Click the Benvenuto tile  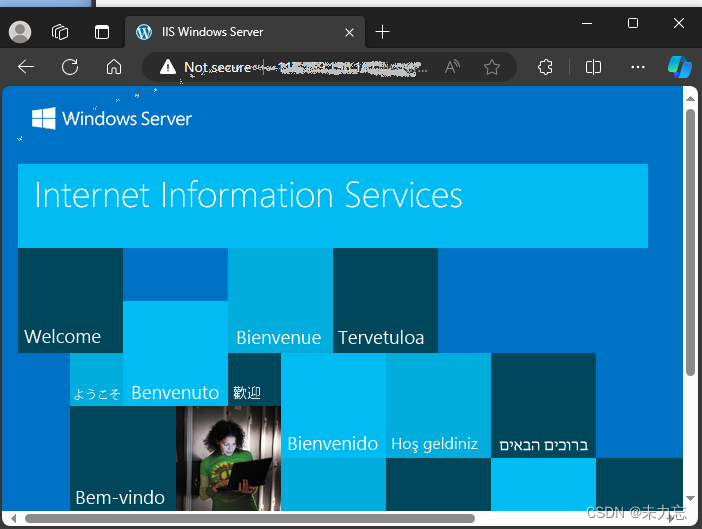[x=175, y=354]
